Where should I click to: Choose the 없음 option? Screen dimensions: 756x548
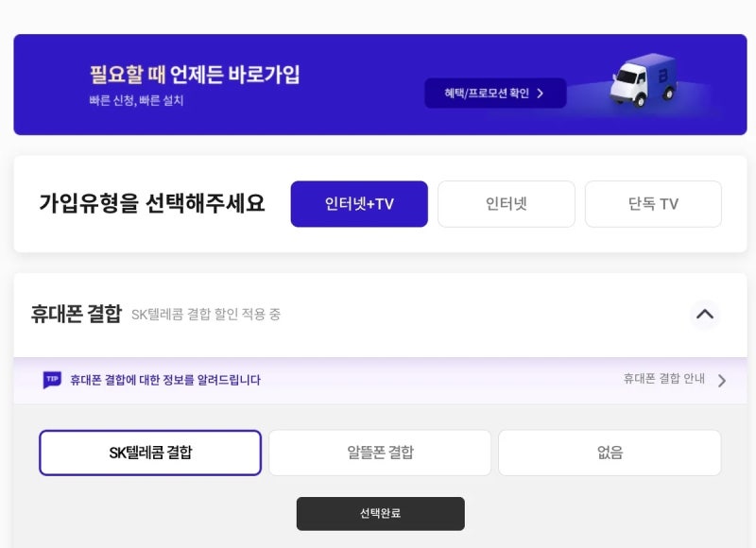pos(610,453)
